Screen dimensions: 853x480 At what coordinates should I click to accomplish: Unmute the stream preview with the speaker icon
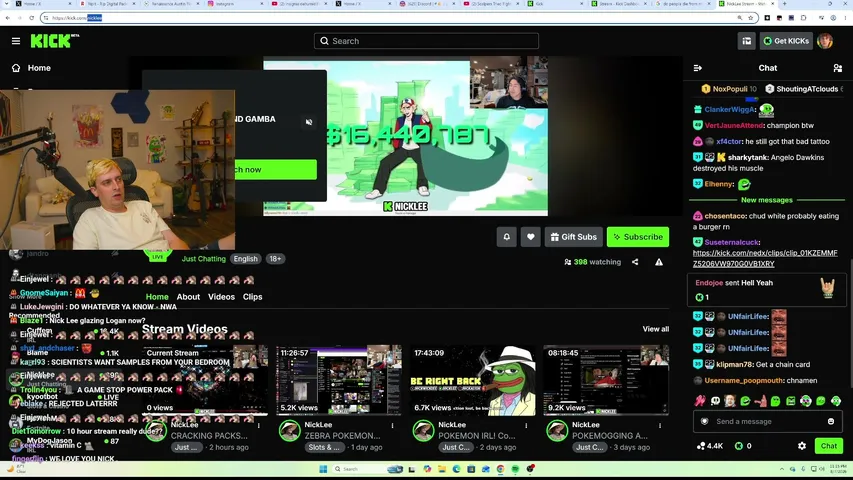309,122
